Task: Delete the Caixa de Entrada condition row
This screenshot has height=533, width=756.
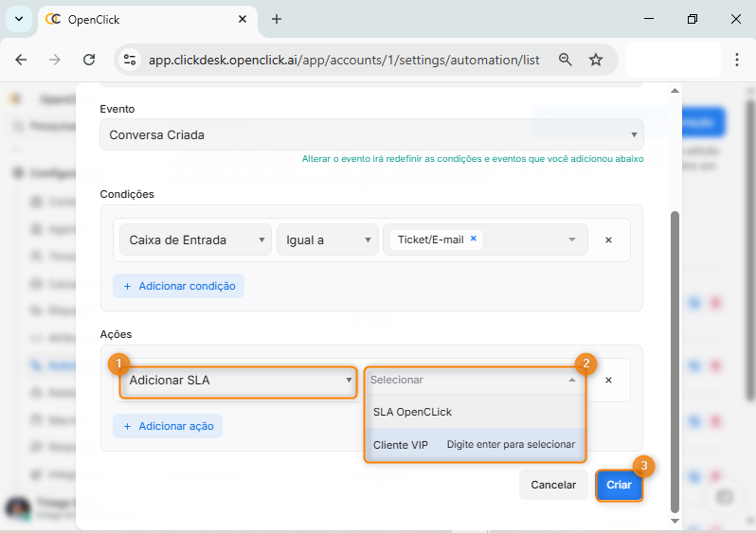Action: pos(608,240)
